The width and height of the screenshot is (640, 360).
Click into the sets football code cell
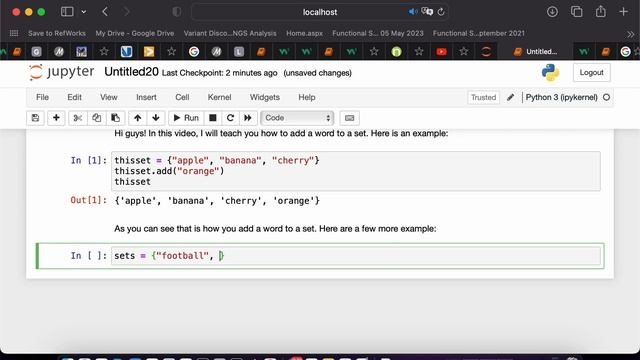(x=356, y=256)
